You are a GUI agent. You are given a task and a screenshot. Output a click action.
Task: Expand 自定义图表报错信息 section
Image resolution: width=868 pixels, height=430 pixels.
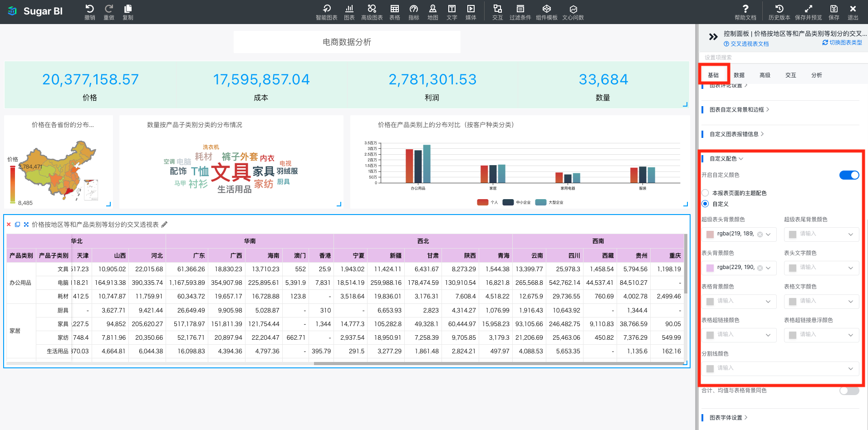pos(736,134)
